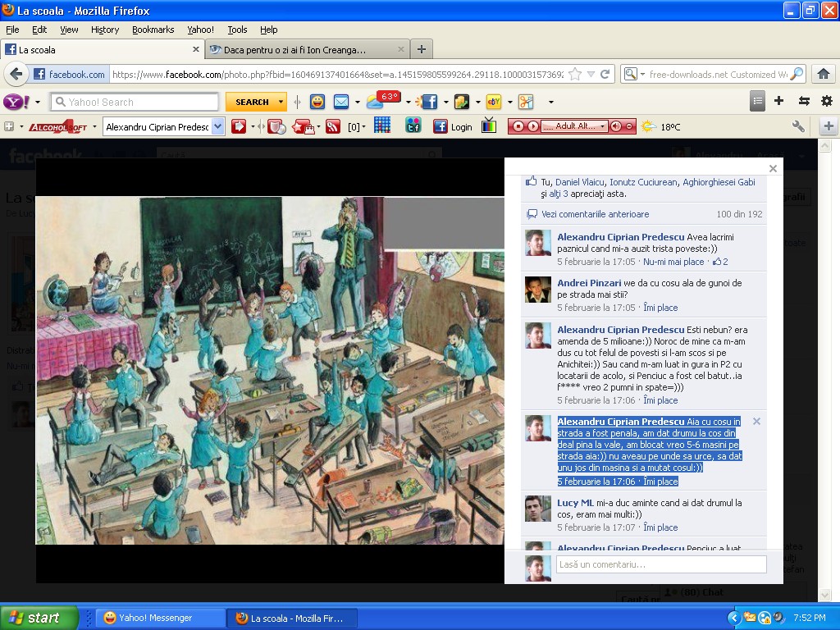
Task: Click the scissors clipping toolbar icon
Action: (x=526, y=102)
